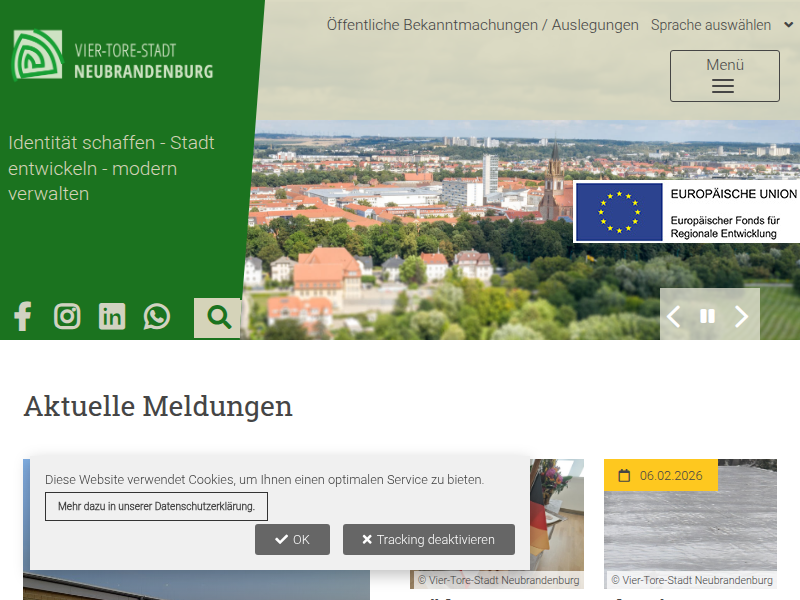Advance to next slide with right arrow
This screenshot has height=600, width=800.
click(x=741, y=317)
